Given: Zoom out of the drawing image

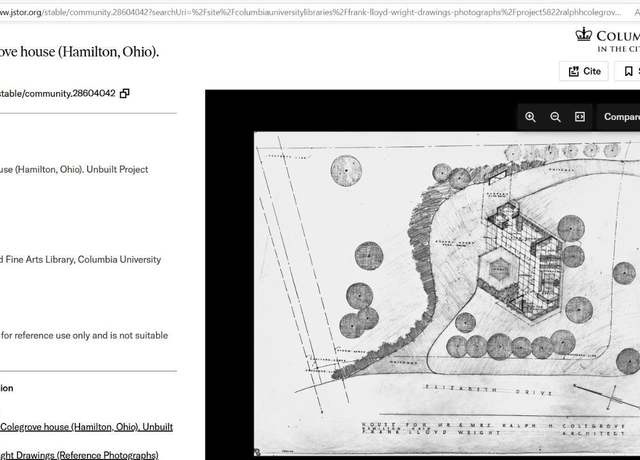Looking at the screenshot, I should click(555, 117).
